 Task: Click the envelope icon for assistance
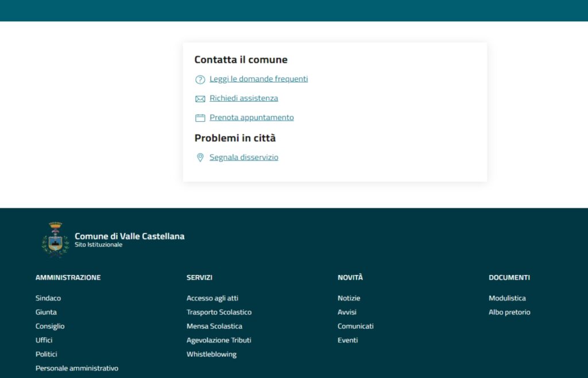200,99
